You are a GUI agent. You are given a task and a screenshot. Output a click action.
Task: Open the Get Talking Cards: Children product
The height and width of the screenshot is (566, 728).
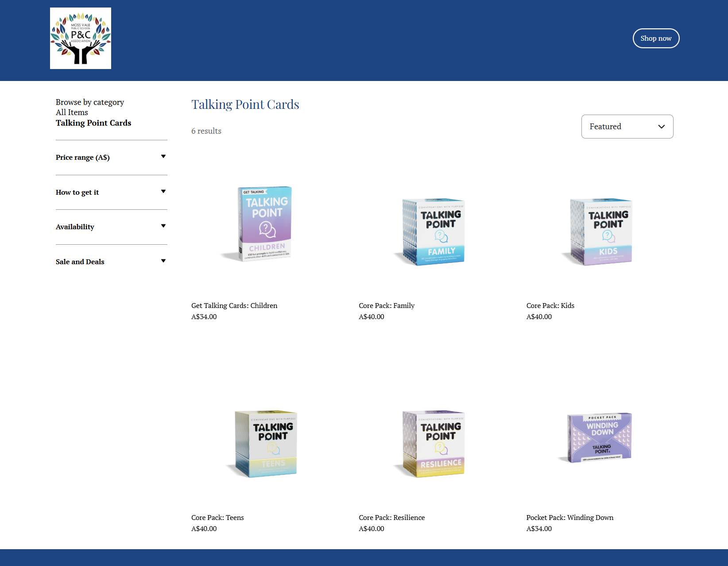click(234, 305)
